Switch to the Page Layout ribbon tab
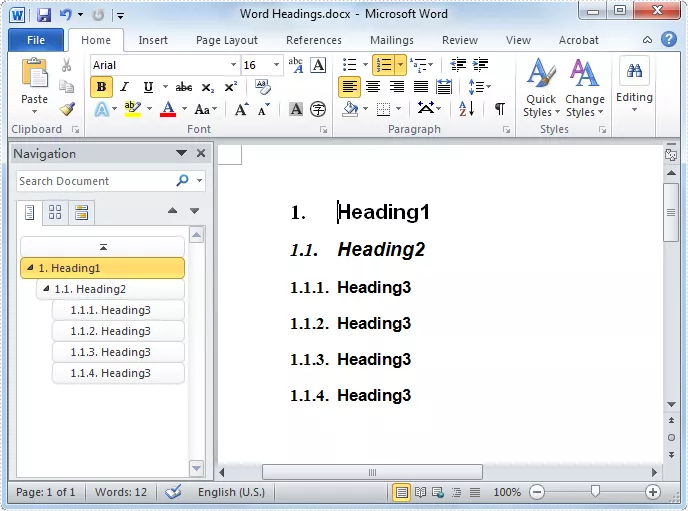The width and height of the screenshot is (688, 511). (x=226, y=40)
